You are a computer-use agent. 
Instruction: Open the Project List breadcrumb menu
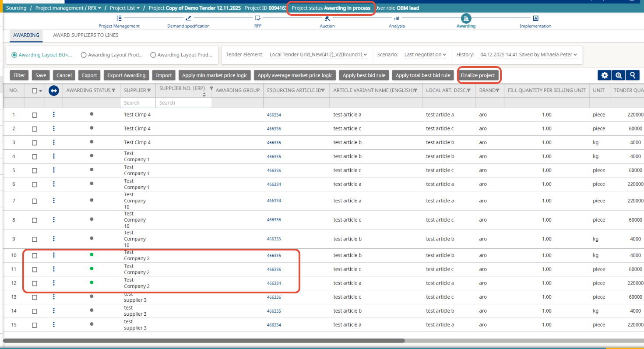pos(125,8)
